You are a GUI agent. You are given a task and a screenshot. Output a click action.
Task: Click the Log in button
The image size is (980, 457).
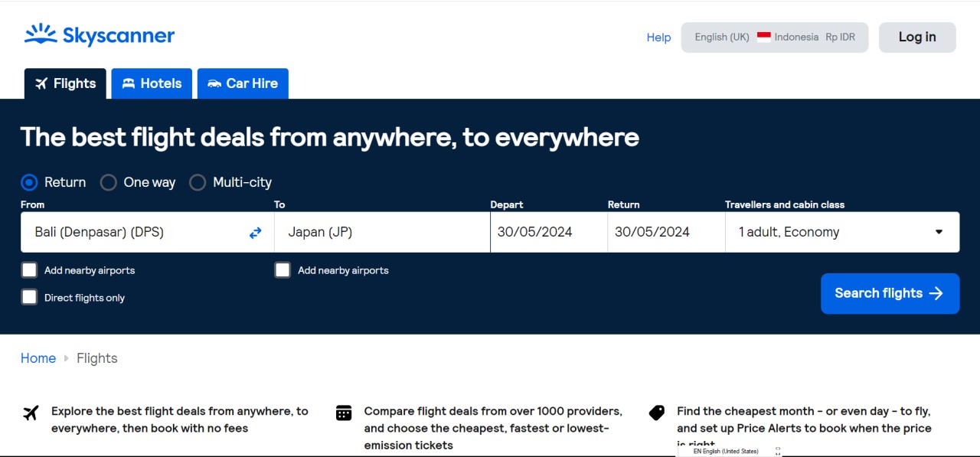917,38
